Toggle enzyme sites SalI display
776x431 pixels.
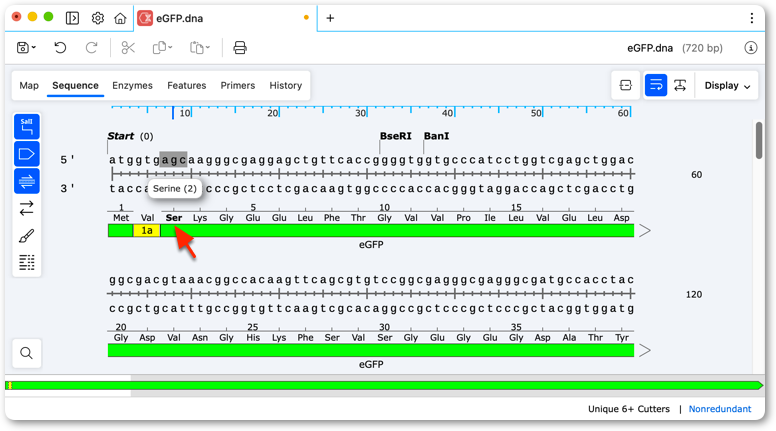click(27, 127)
